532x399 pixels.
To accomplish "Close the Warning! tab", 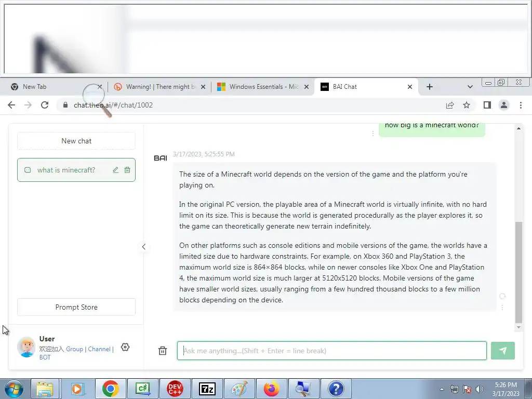I will [203, 87].
